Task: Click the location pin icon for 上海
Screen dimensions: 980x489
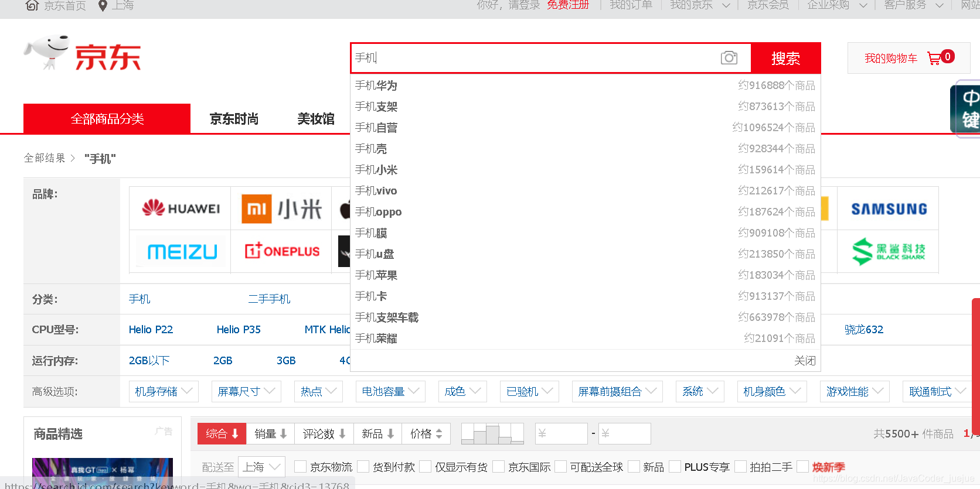Action: point(103,5)
